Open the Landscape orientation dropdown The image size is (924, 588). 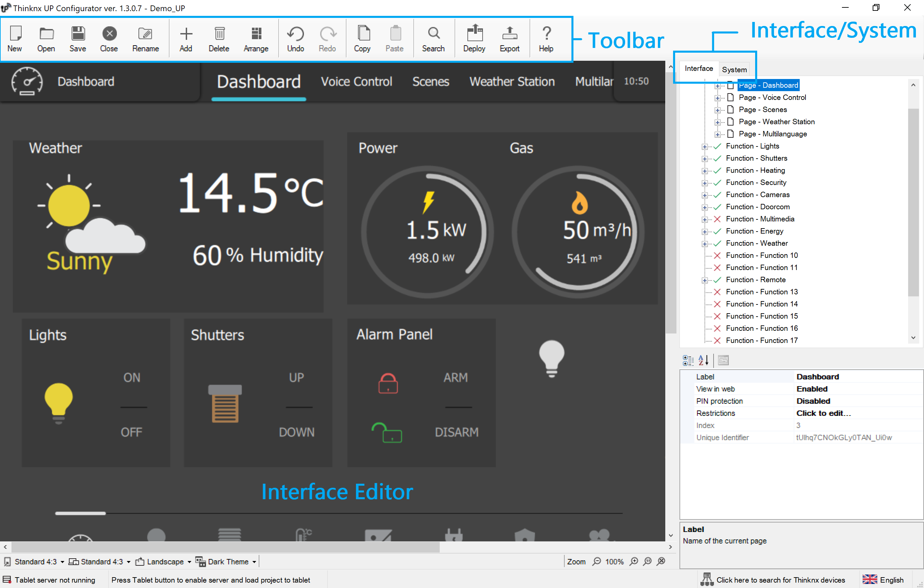(x=163, y=562)
